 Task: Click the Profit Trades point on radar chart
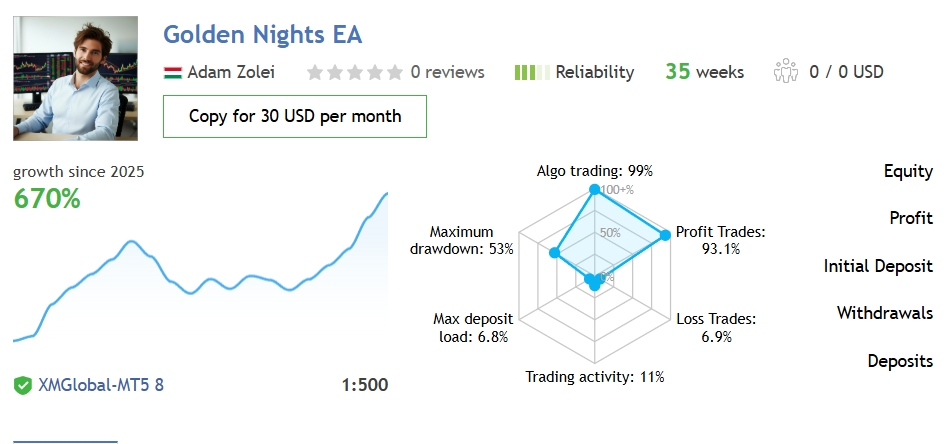[664, 236]
